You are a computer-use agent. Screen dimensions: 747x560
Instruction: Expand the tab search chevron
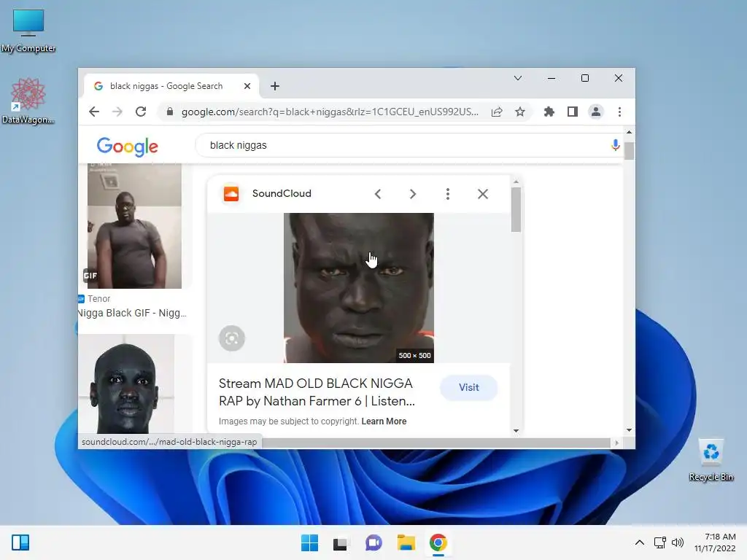pyautogui.click(x=518, y=78)
